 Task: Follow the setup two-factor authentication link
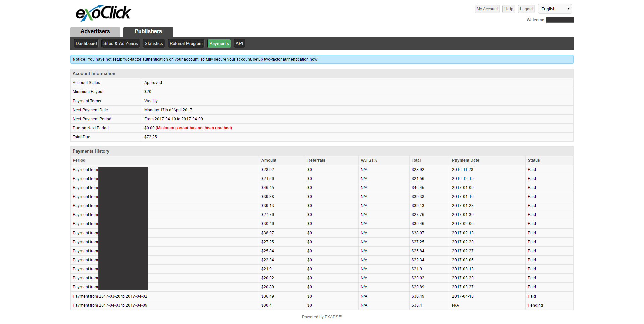click(285, 59)
